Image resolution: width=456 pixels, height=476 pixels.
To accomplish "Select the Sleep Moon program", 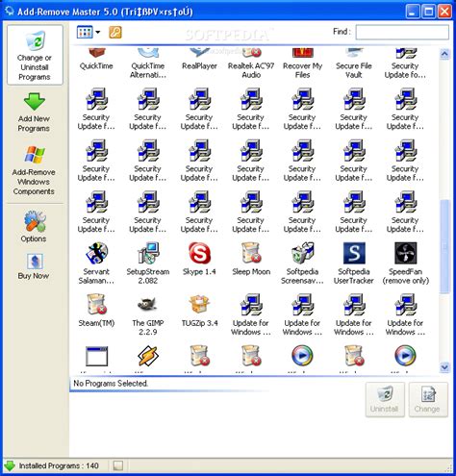I will (251, 259).
